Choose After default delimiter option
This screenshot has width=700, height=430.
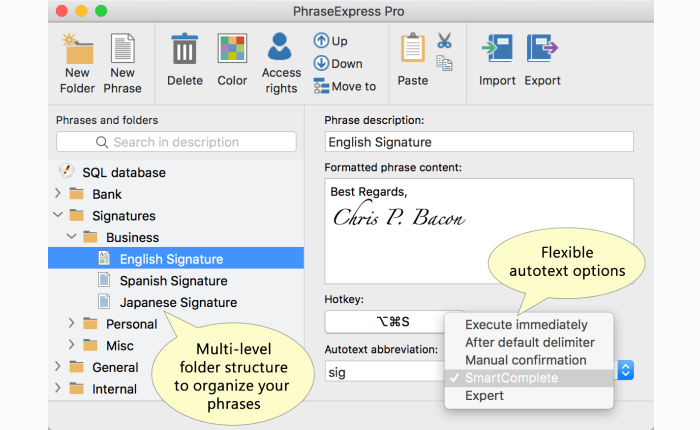tap(529, 342)
